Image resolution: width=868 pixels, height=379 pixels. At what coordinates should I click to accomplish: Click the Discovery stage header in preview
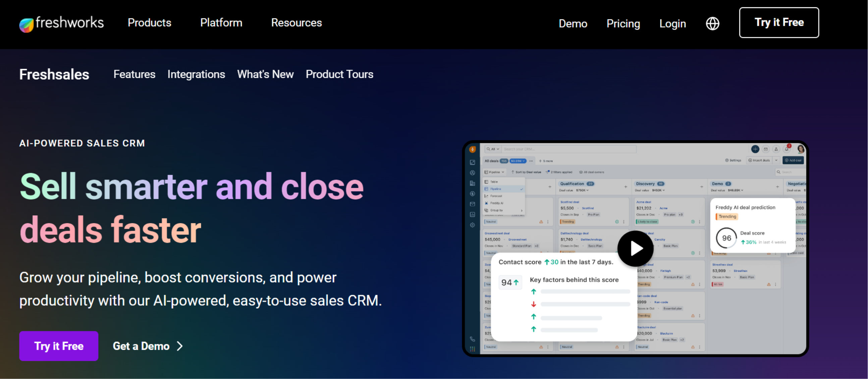pyautogui.click(x=650, y=184)
